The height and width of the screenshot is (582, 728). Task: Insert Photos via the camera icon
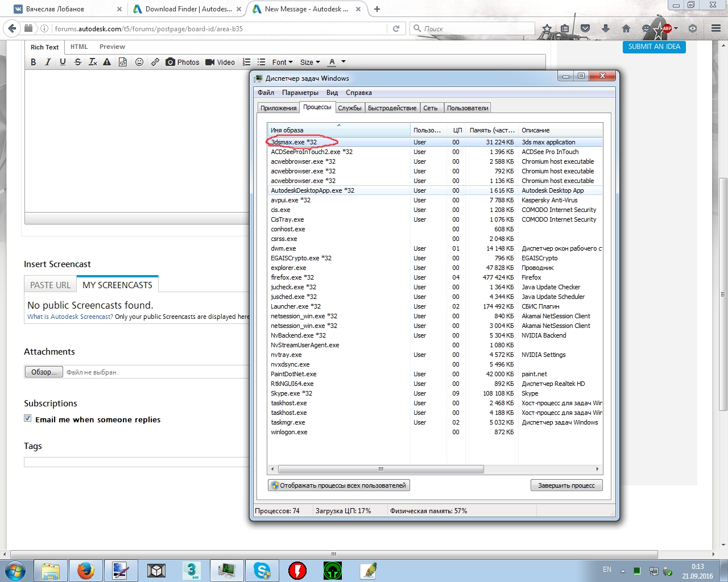[x=182, y=62]
